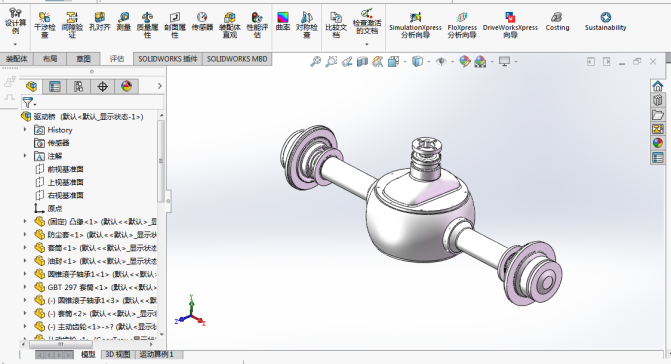Viewport: 671px width, 364px height.
Task: Open View Orientation dropdown arrow
Action: pyautogui.click(x=405, y=62)
